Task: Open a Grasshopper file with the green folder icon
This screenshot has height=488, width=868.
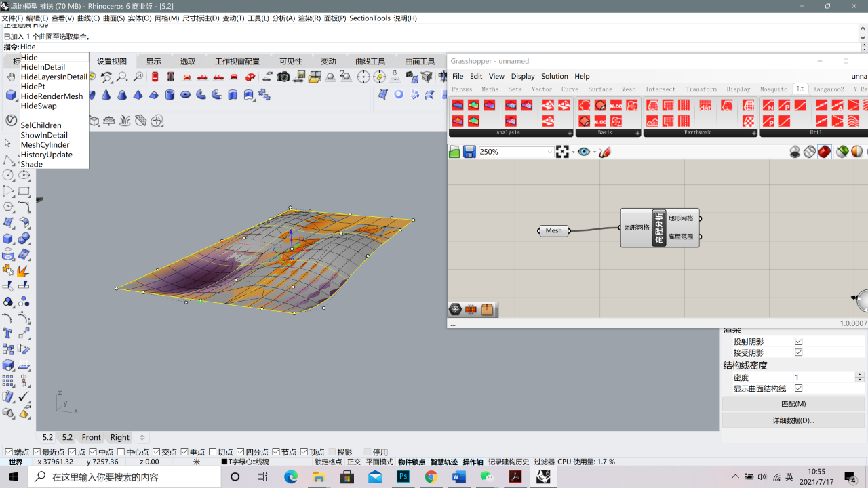Action: [454, 152]
